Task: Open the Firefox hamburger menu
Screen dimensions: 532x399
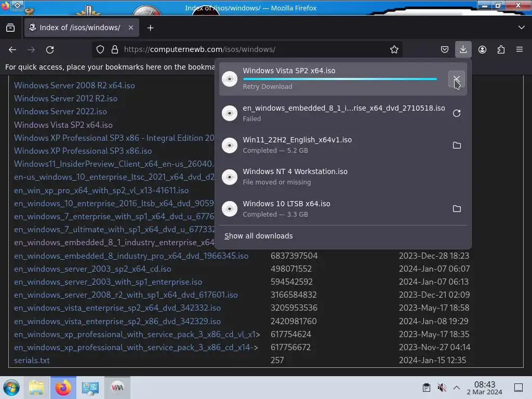Action: pos(520,49)
